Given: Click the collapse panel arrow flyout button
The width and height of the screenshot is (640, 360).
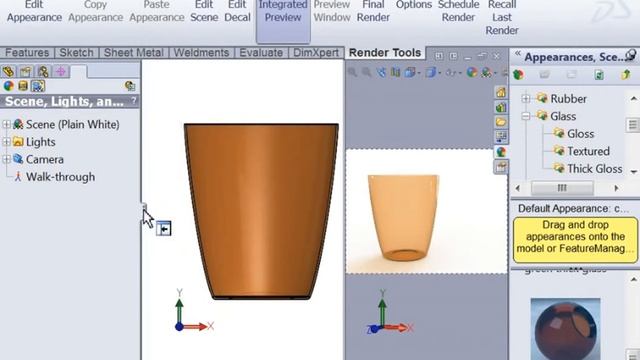Looking at the screenshot, I should coord(164,229).
